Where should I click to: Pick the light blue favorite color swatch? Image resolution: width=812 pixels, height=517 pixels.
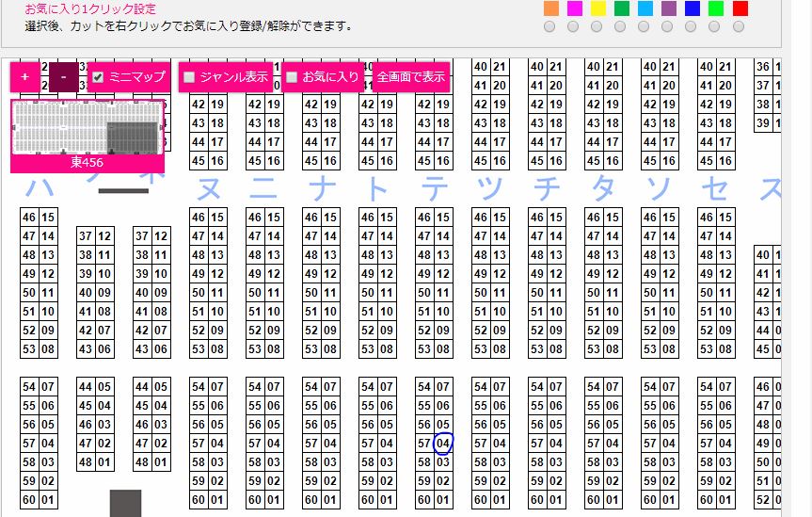(645, 8)
